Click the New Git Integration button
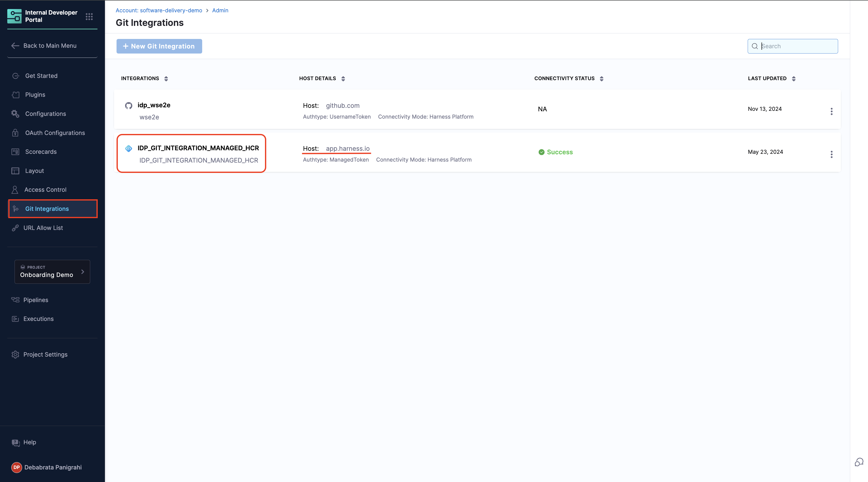 point(159,46)
